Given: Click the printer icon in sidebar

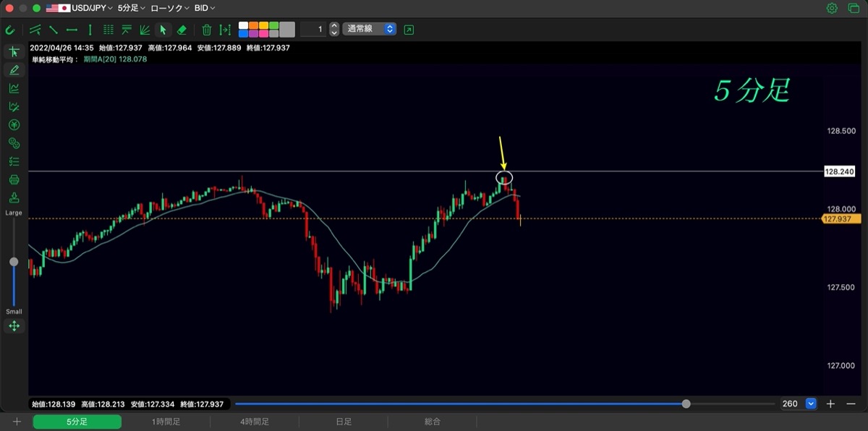Looking at the screenshot, I should pos(14,180).
